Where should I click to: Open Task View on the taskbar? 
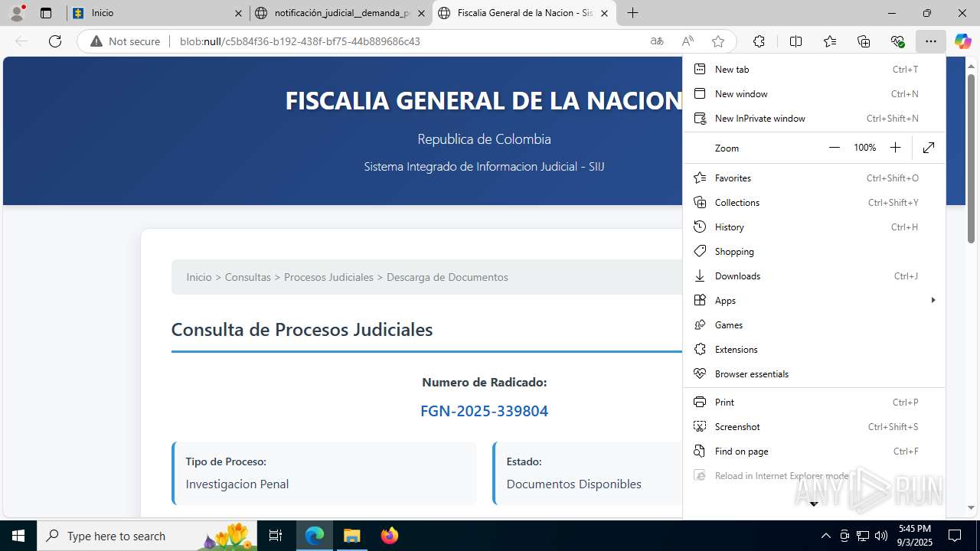276,536
